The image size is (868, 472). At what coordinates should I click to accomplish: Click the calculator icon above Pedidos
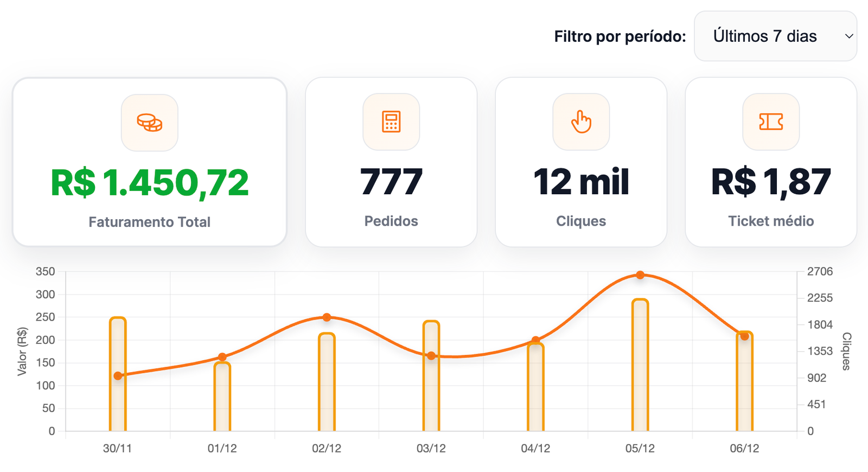point(391,122)
